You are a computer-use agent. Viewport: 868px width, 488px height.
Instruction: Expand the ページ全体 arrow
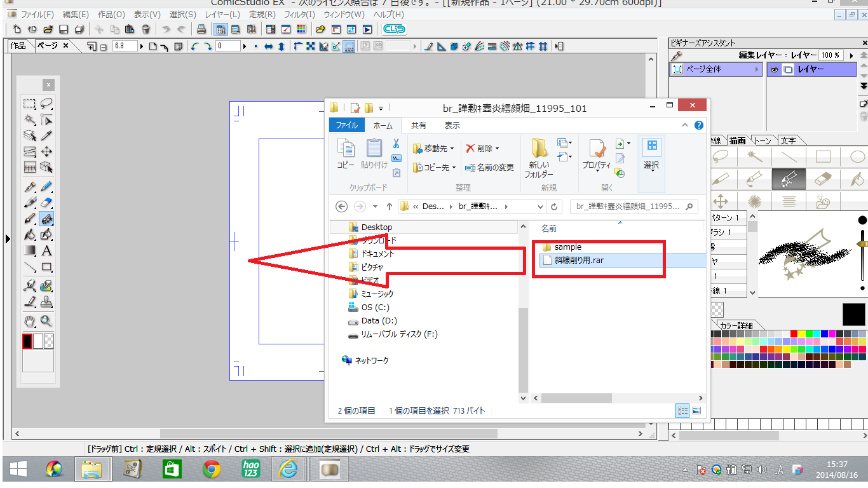tap(757, 70)
